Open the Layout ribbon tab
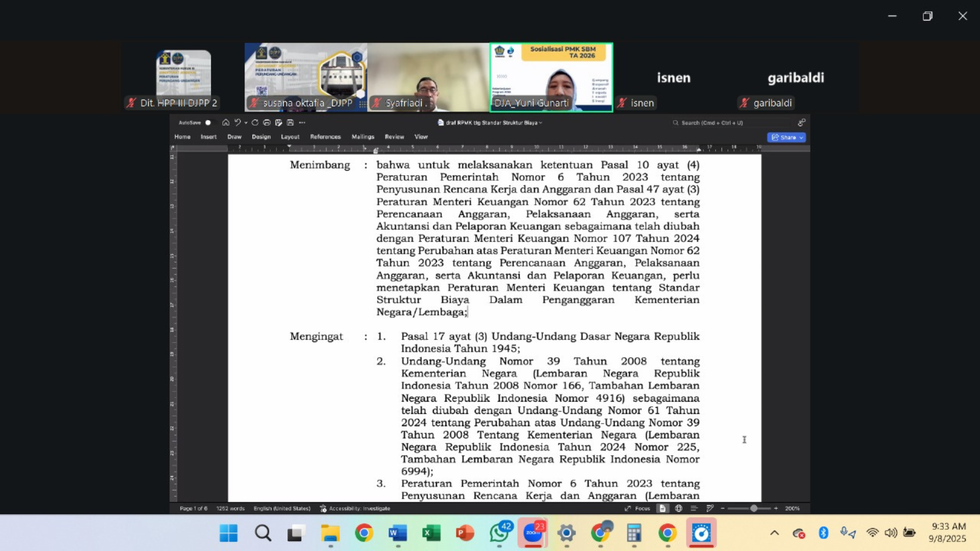Viewport: 980px width, 551px height. 290,137
